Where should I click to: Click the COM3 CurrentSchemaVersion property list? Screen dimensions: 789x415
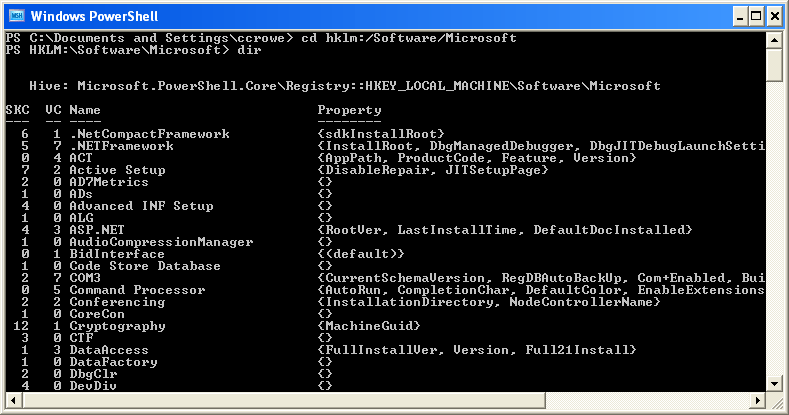[x=541, y=279]
